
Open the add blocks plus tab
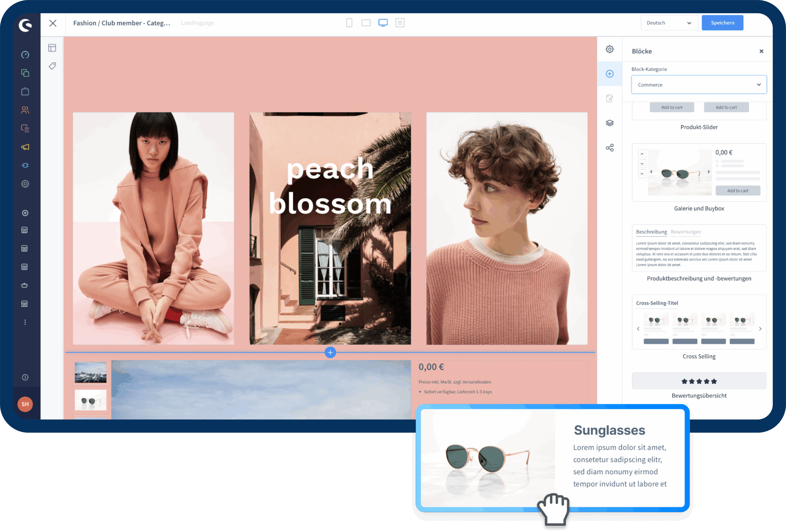point(609,74)
